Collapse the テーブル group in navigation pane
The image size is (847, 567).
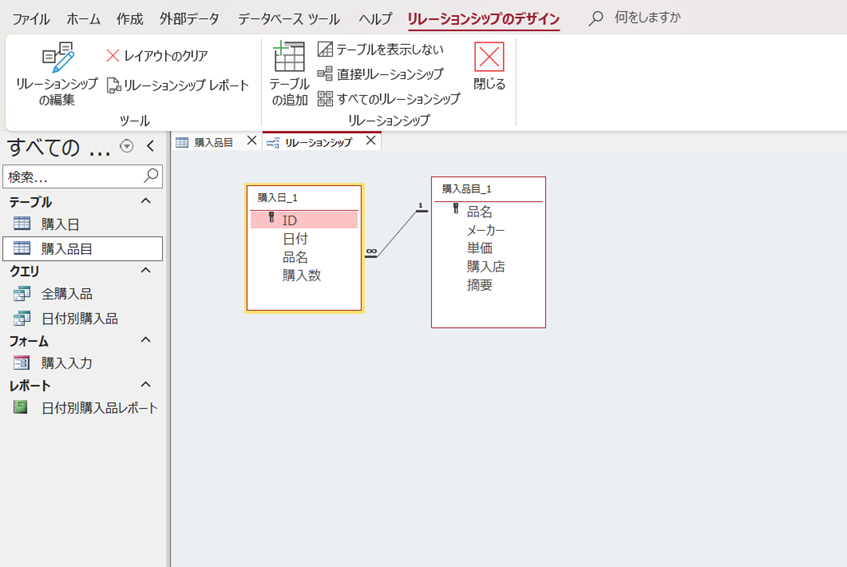tap(146, 201)
